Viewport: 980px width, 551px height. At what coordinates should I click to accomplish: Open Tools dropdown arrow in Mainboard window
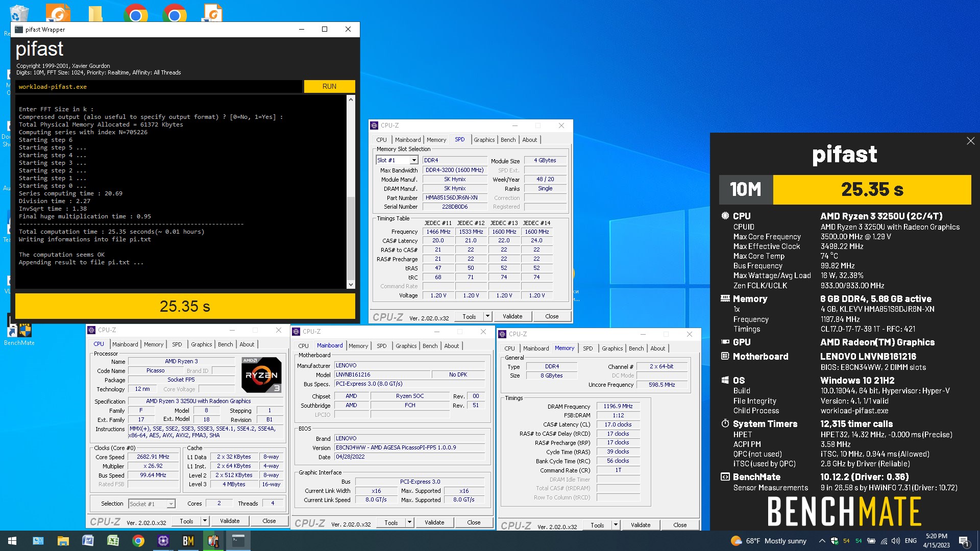(409, 522)
